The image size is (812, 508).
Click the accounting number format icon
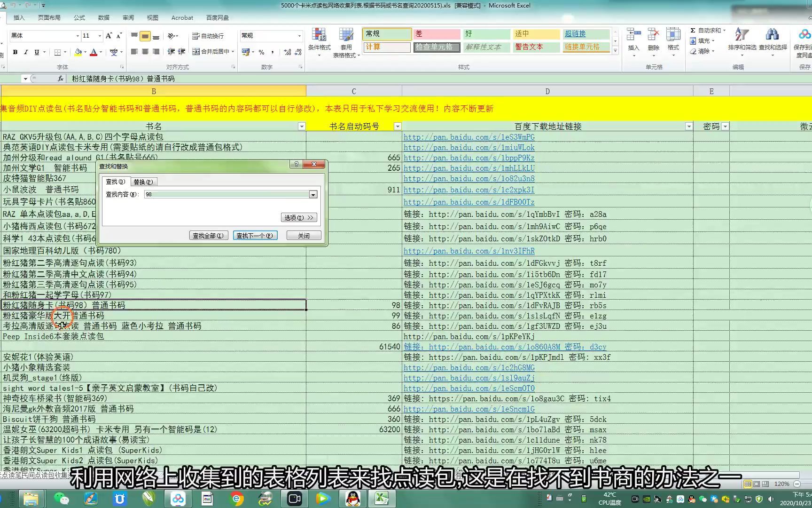pos(245,52)
